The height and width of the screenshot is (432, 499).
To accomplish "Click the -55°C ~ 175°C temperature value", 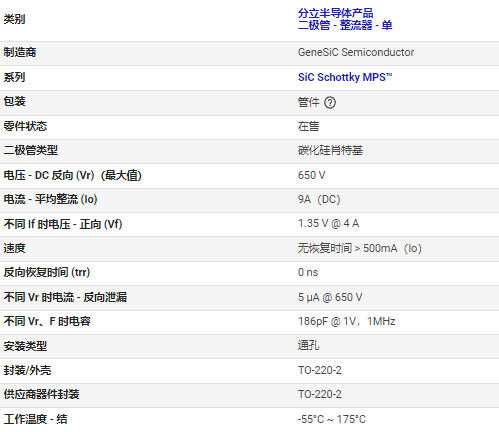I will pos(332,419).
